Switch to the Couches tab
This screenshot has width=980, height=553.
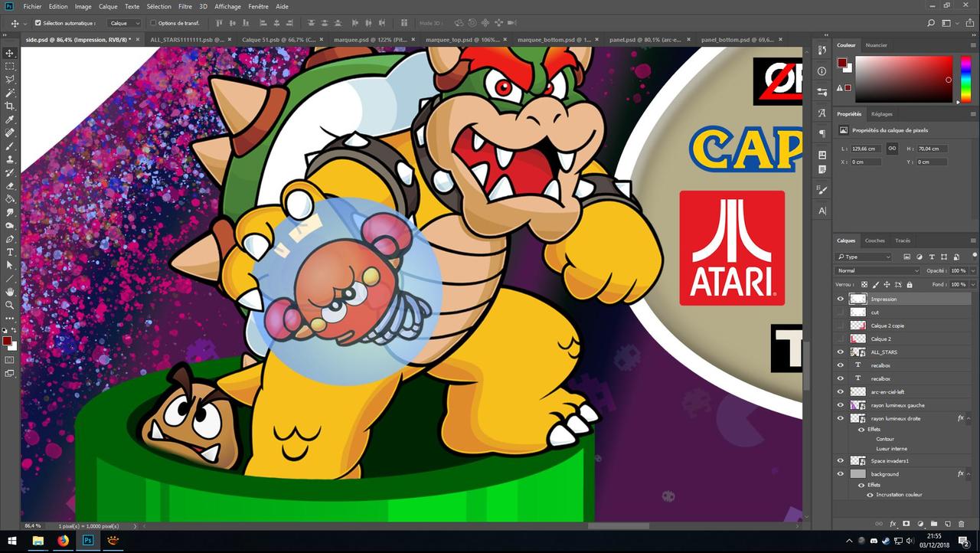[874, 241]
